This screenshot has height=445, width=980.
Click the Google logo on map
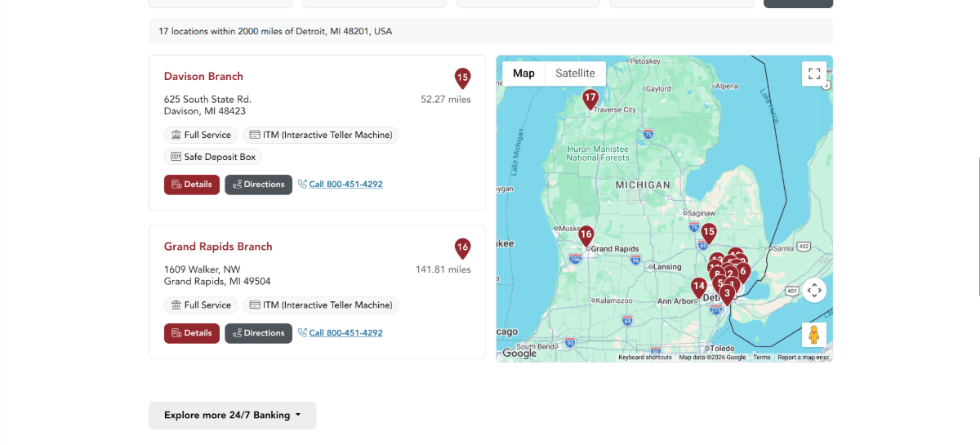[x=519, y=354]
